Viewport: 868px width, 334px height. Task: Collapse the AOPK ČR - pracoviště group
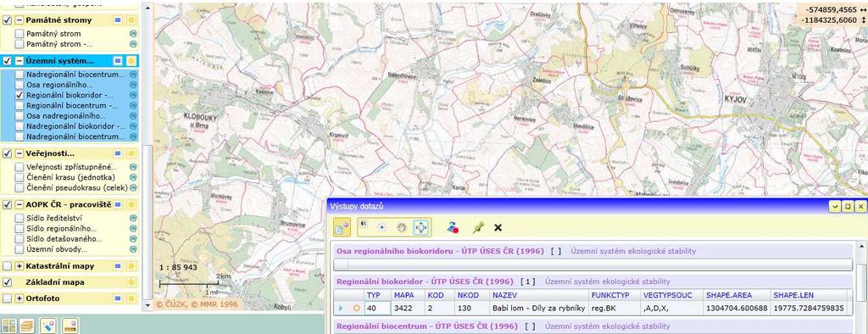click(19, 204)
